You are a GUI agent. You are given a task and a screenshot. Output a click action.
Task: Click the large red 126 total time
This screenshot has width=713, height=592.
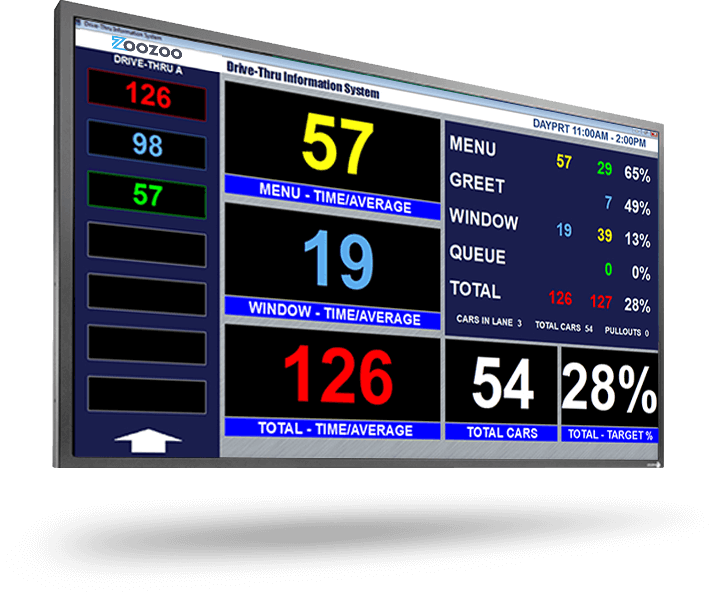pos(335,378)
